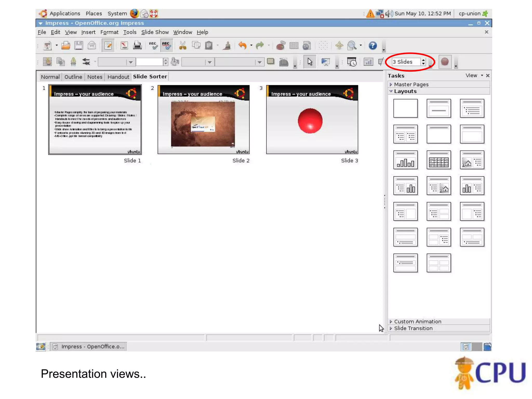Screen dimensions: 532x399
Task: Click the Zoom magnifier icon
Action: click(352, 46)
